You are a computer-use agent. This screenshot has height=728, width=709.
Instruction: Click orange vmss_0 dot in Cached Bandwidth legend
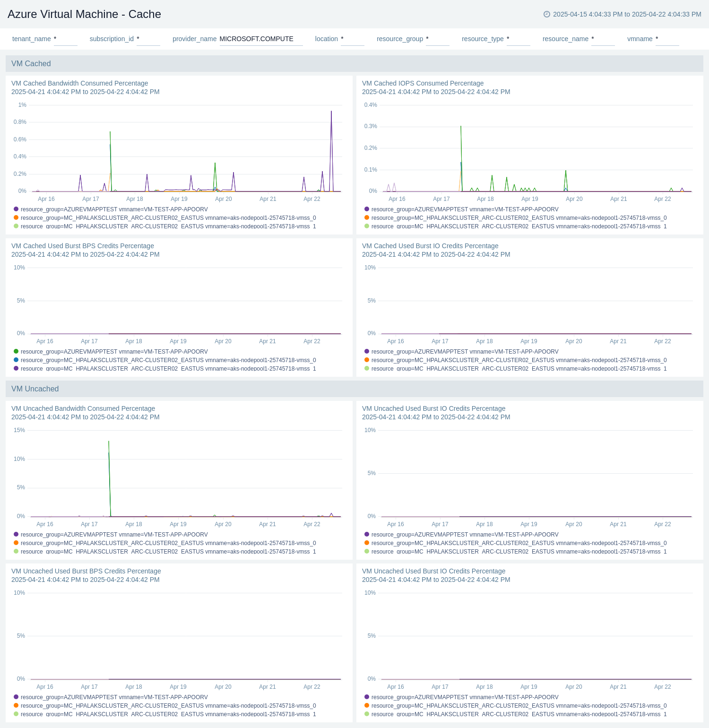point(16,217)
